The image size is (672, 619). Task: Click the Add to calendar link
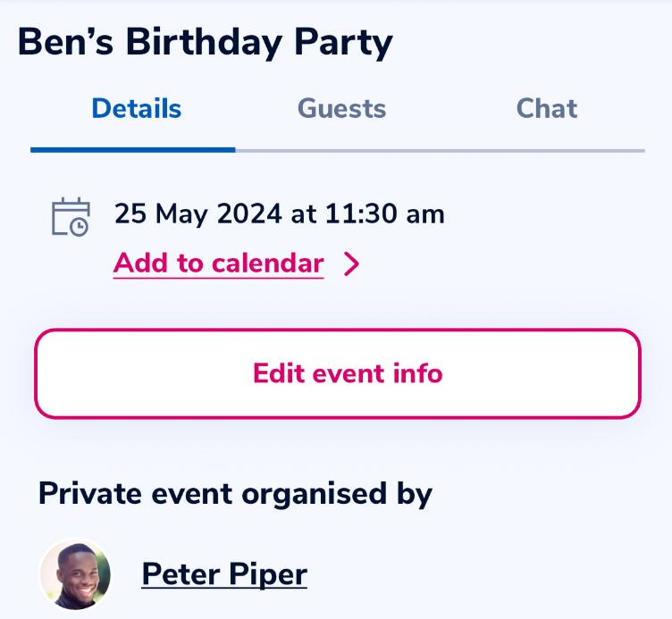(x=219, y=263)
